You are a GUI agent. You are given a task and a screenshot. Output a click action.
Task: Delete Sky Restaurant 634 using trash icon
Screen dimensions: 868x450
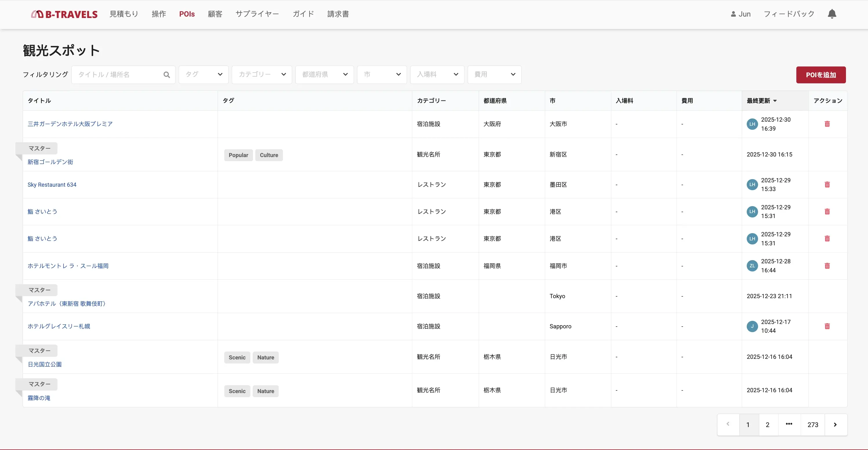[827, 185]
